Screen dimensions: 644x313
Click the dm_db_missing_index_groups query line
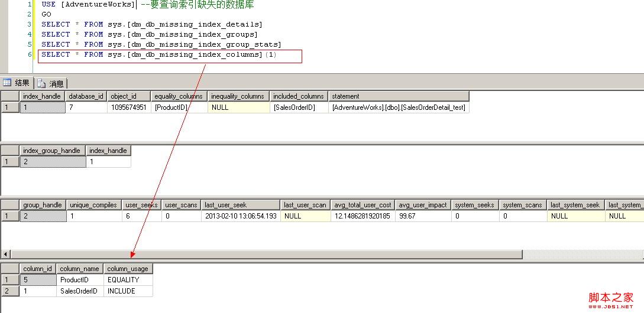tap(150, 34)
